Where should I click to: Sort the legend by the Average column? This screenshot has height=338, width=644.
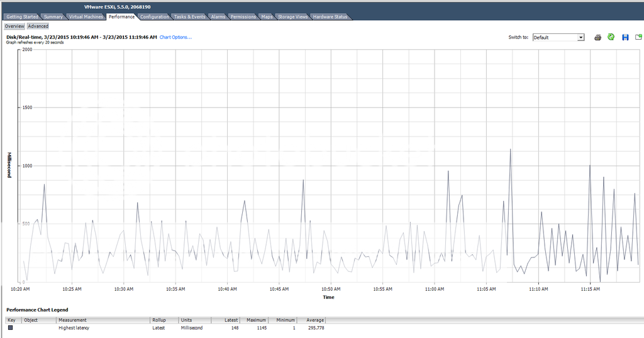pyautogui.click(x=311, y=320)
